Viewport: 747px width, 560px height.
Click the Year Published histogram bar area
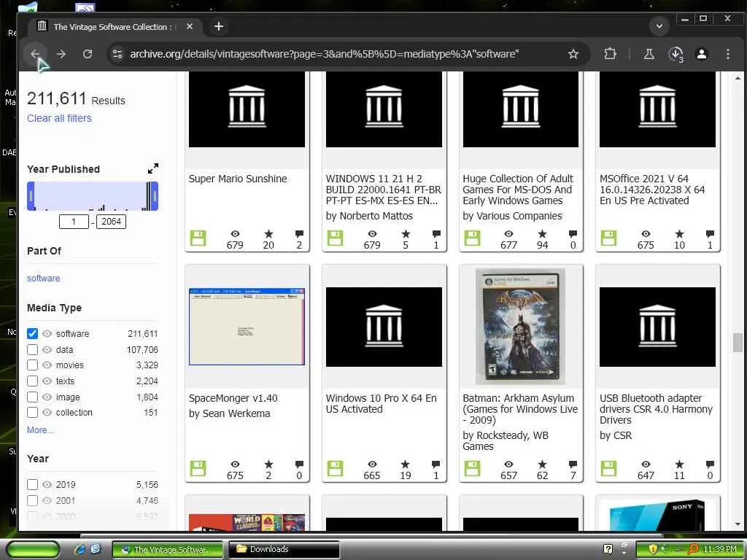pos(93,195)
